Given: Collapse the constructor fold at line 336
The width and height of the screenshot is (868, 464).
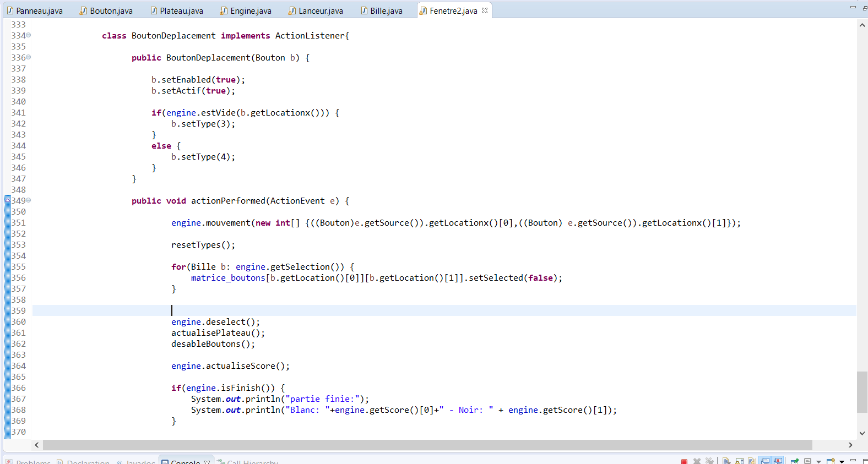Looking at the screenshot, I should click(29, 57).
